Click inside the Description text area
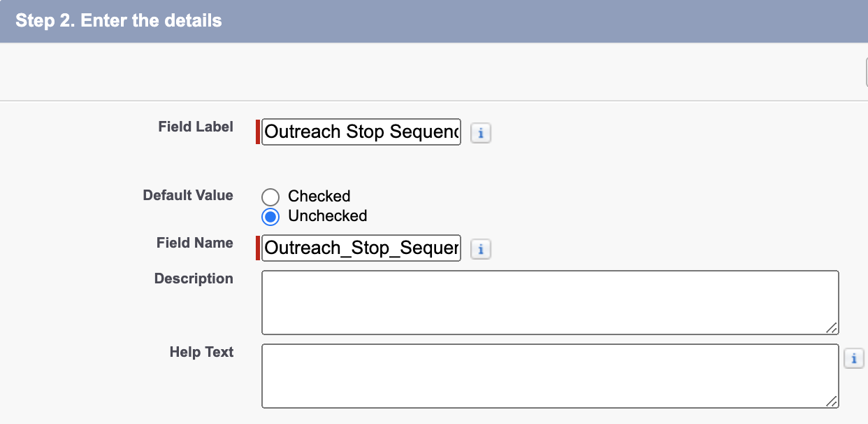The image size is (868, 424). [549, 302]
